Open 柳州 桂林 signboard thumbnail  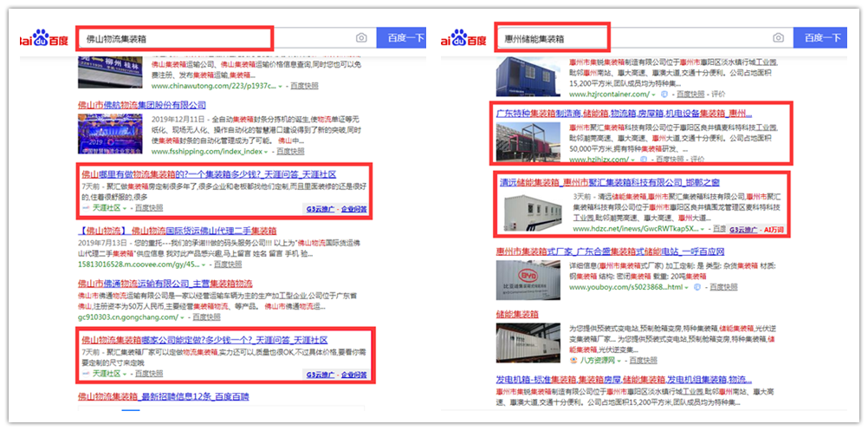111,72
